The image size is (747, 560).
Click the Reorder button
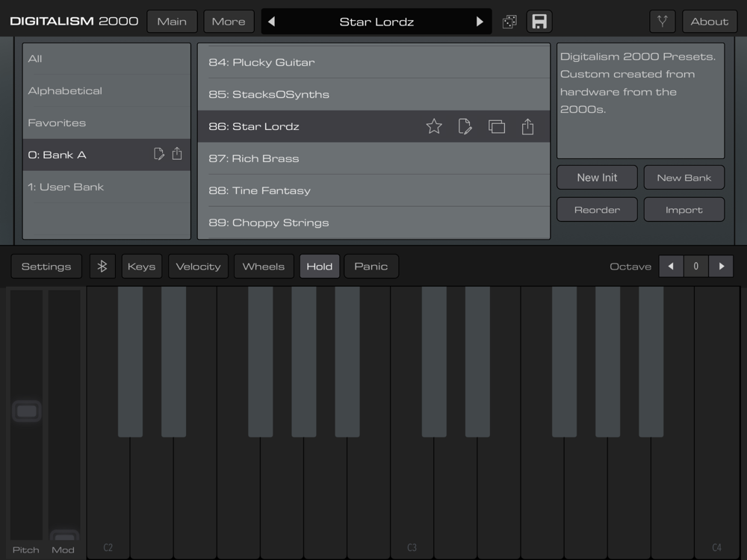[x=597, y=210]
